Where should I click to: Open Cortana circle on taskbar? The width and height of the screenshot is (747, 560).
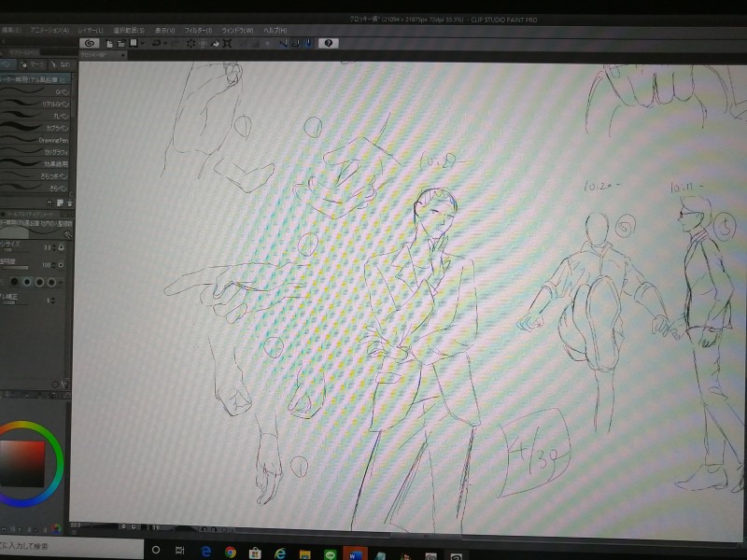[x=156, y=550]
